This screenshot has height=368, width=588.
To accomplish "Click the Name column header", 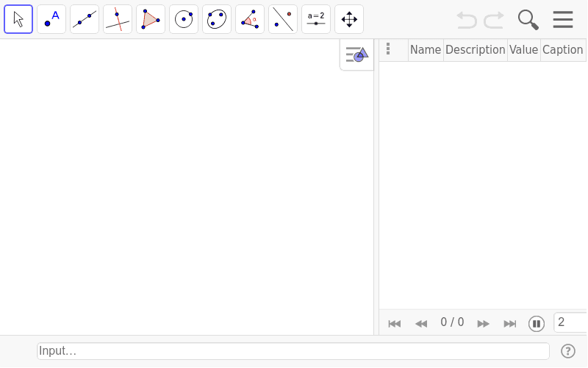I will coord(426,49).
